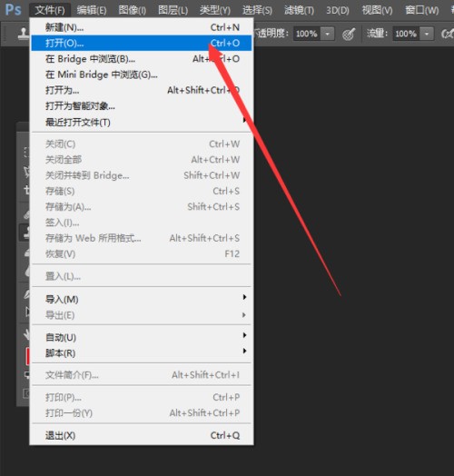Viewport: 454px width, 476px height.
Task: Choose 打开为... menu entry
Action: click(142, 90)
